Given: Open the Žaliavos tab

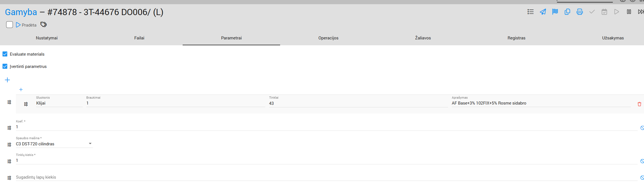Looking at the screenshot, I should pos(423,38).
